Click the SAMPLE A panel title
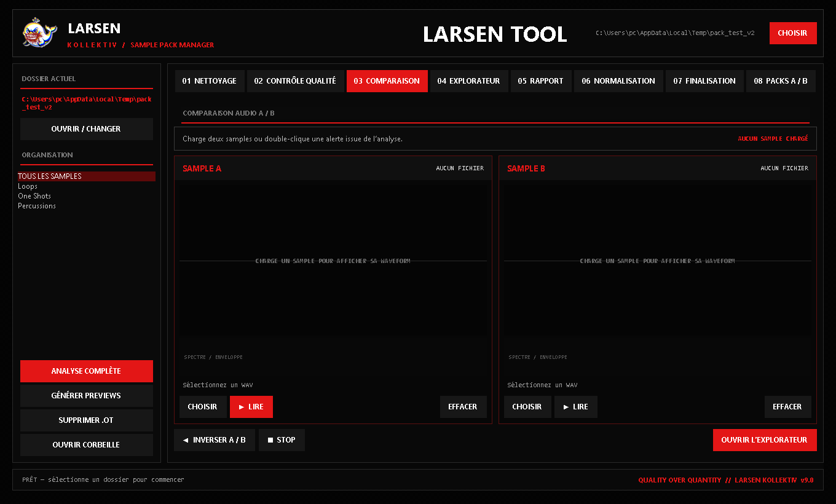Screen dimensions: 836x504 (202, 168)
